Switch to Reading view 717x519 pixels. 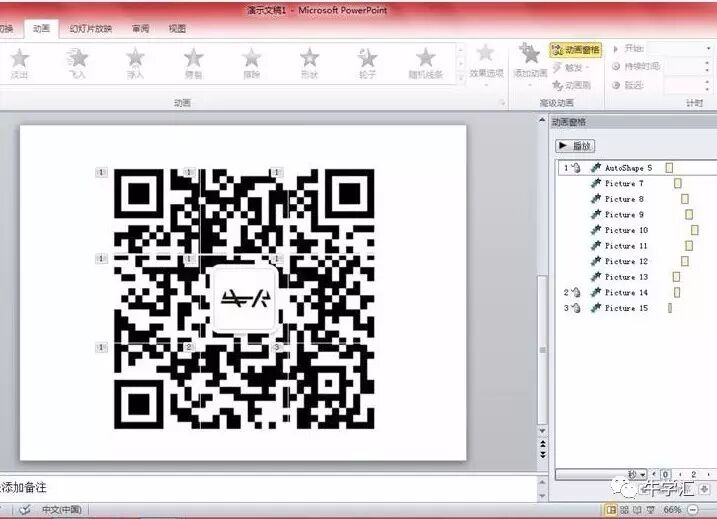(x=637, y=509)
